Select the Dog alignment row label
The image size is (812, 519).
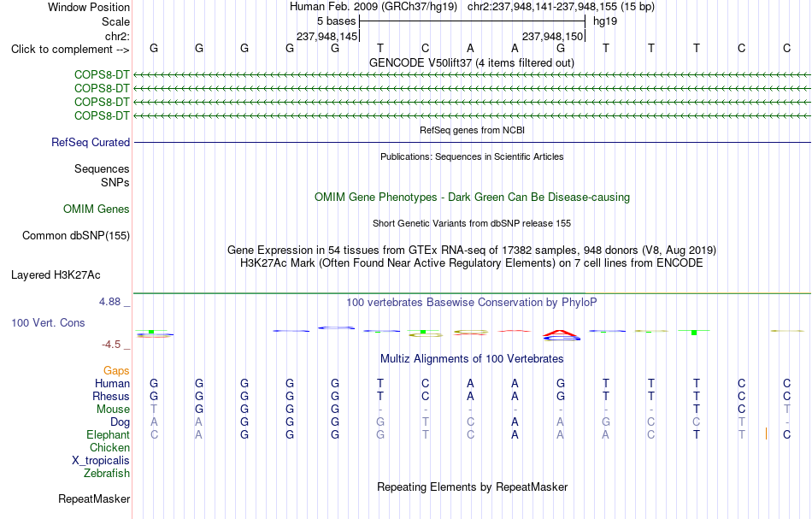point(120,422)
